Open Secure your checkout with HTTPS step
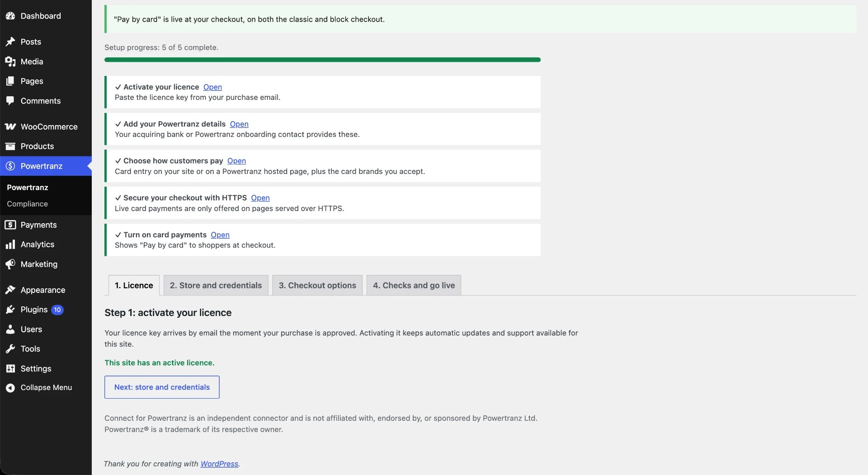The image size is (868, 475). click(x=260, y=198)
